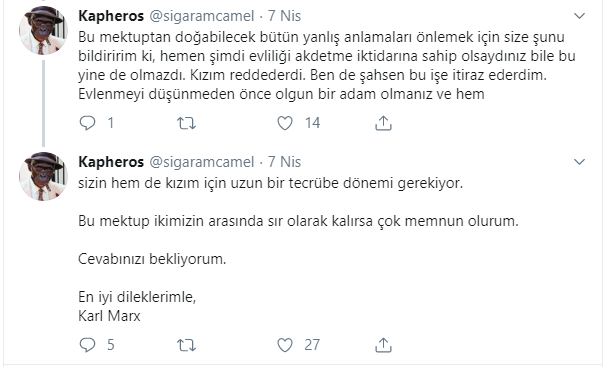Open the 7 Nis timestamp of first tweet
The image size is (611, 367).
284,16
